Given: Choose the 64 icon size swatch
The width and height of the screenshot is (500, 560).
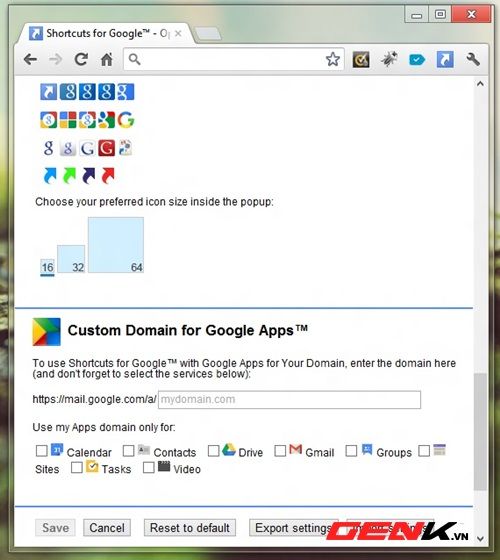Looking at the screenshot, I should [116, 245].
